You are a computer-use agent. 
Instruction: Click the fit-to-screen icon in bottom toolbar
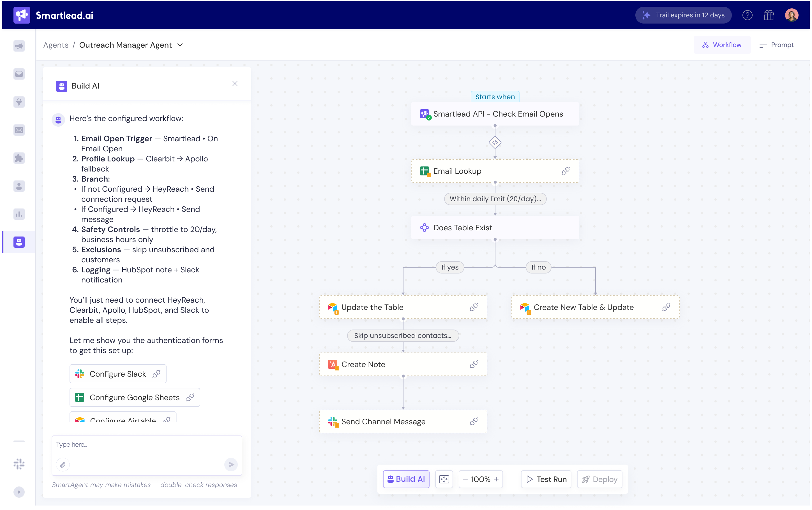click(x=444, y=479)
